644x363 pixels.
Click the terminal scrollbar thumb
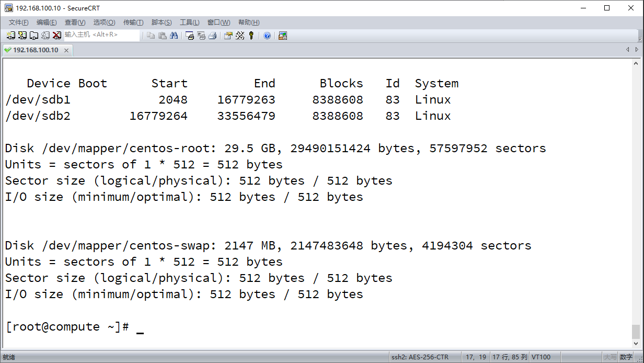[x=636, y=332]
